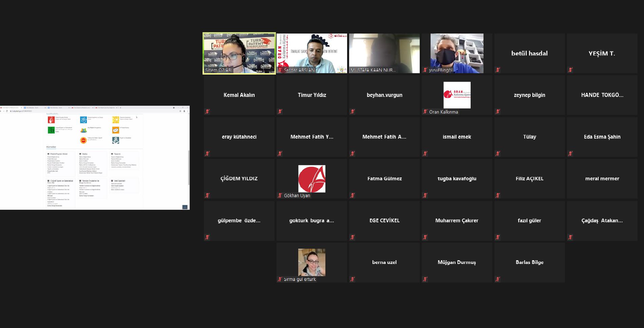
Task: Open the Dijital Coğrafi İşaret Platformu round icon
Action: click(83, 140)
